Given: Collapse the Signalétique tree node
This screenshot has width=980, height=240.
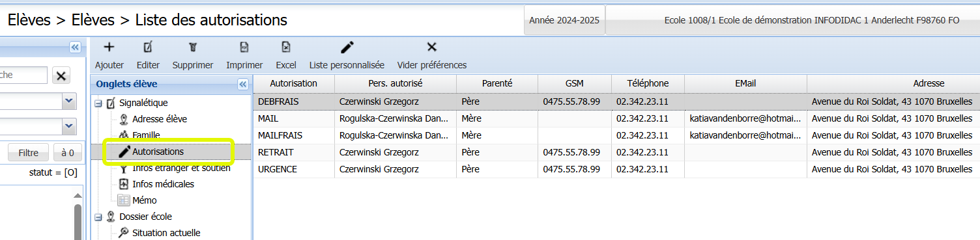Looking at the screenshot, I should tap(98, 103).
